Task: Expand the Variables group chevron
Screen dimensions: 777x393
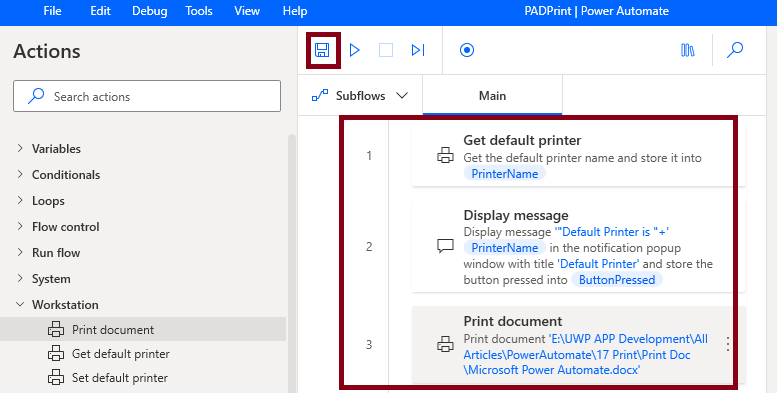Action: [x=20, y=148]
